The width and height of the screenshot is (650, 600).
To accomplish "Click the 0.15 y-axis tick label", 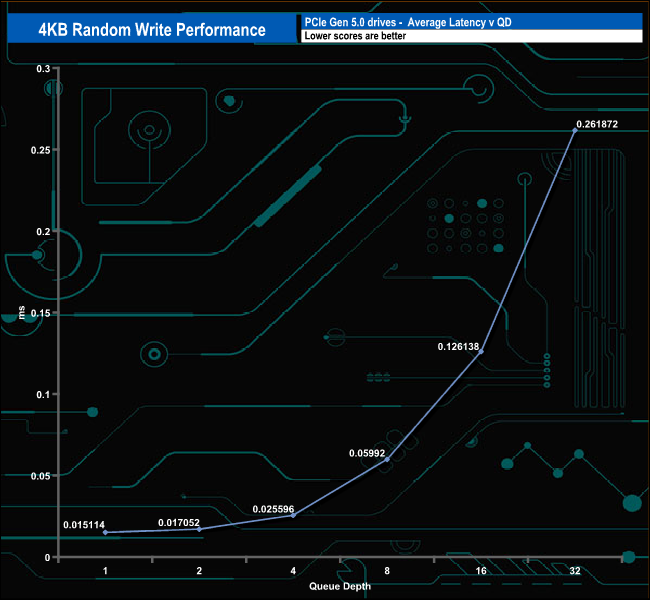I will [x=41, y=313].
